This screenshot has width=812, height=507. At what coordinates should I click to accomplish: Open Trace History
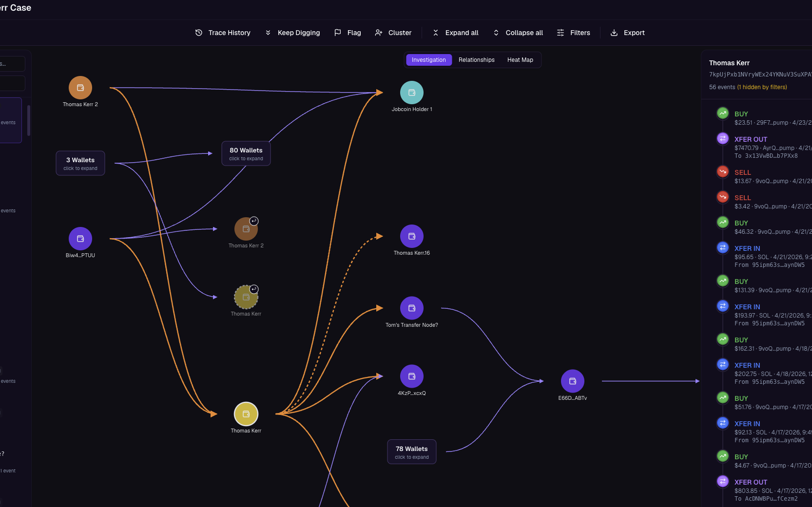click(x=223, y=33)
